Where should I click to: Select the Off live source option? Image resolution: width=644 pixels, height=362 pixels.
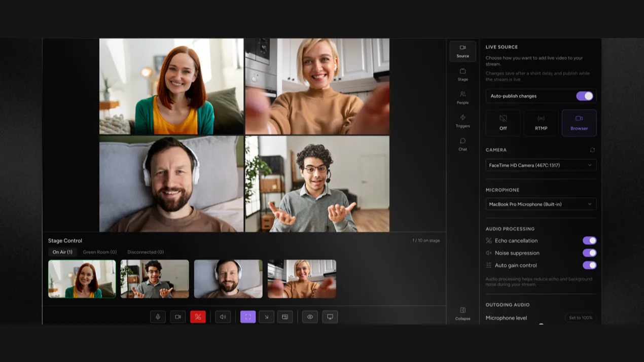503,123
